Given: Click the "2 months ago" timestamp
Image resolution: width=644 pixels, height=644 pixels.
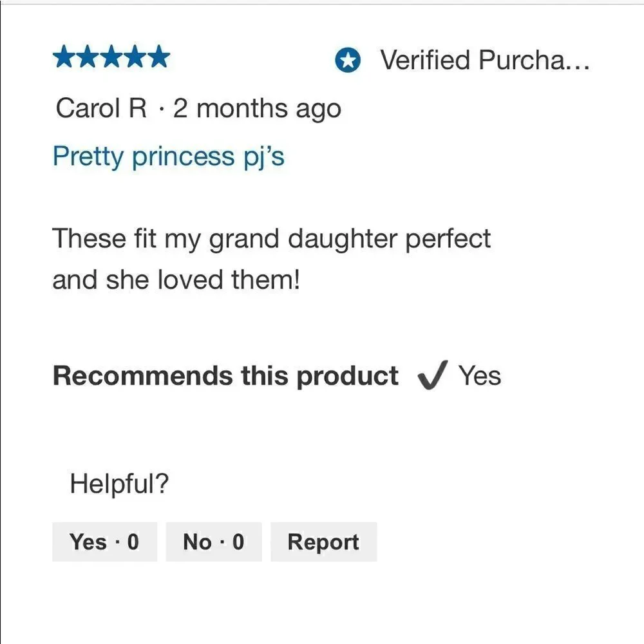Looking at the screenshot, I should point(257,109).
